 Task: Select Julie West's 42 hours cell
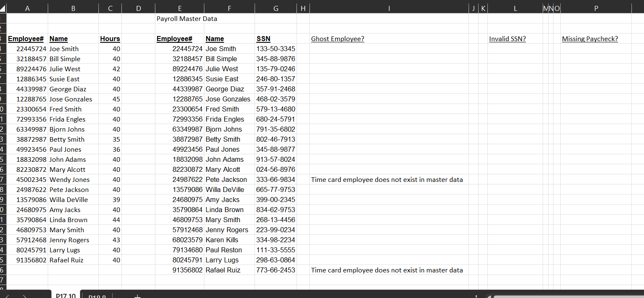pos(110,69)
